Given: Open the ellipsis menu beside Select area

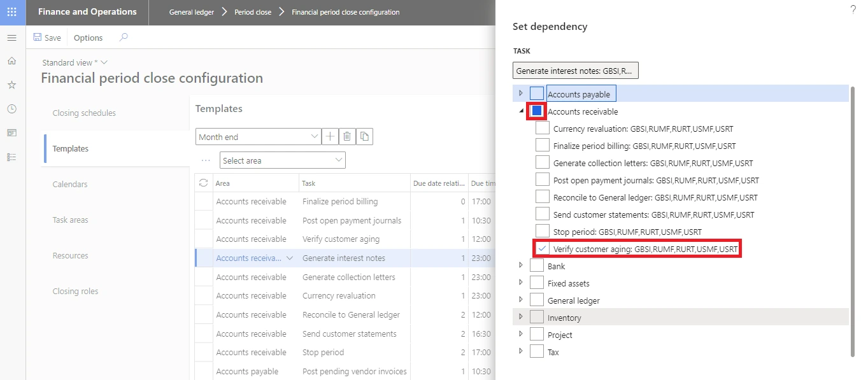Looking at the screenshot, I should pos(206,160).
